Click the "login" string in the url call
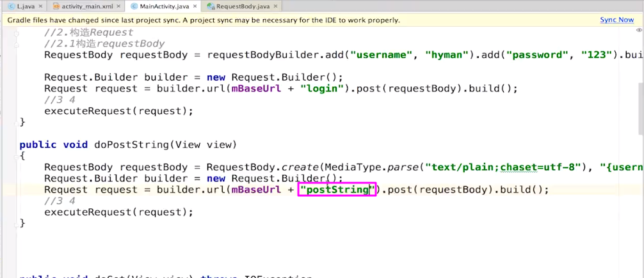Viewport: 644px width, 278px height. 322,89
